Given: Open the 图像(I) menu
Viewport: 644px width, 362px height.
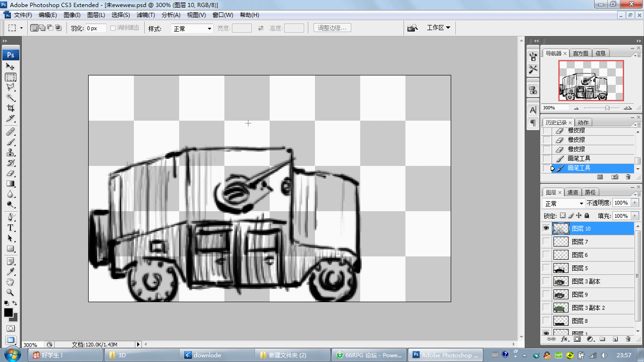Looking at the screenshot, I should click(72, 15).
